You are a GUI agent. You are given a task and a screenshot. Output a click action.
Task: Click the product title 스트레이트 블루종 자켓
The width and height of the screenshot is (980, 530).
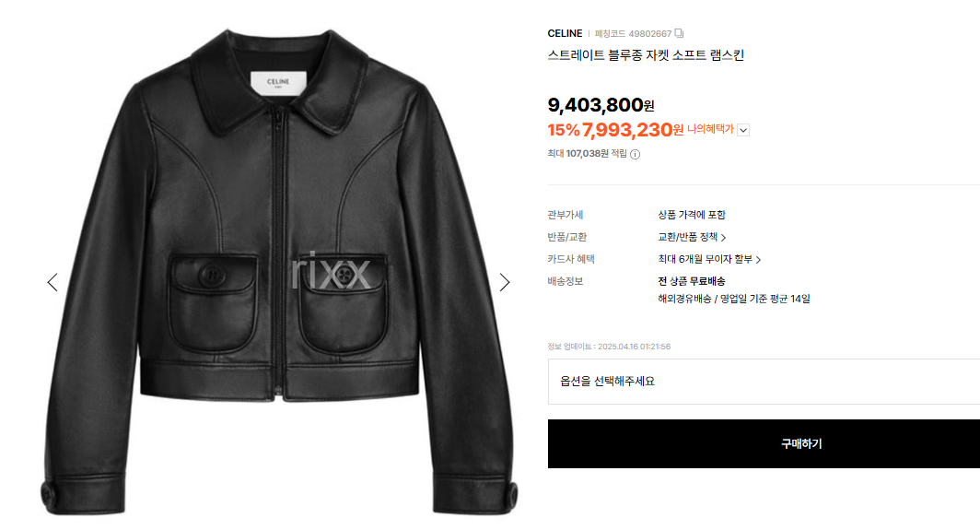tap(646, 55)
